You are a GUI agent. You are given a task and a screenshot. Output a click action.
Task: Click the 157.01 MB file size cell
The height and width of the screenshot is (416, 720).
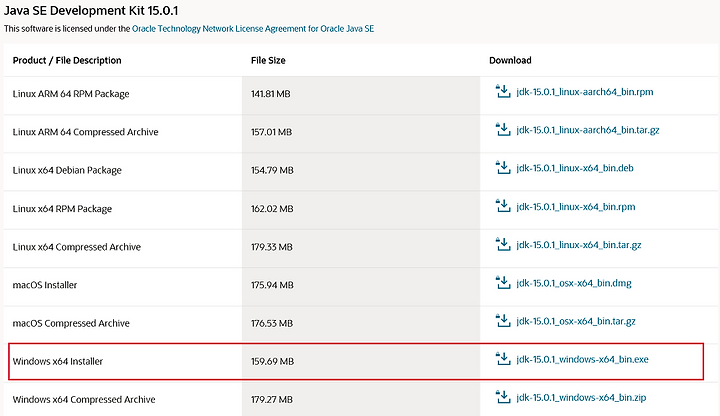[361, 133]
